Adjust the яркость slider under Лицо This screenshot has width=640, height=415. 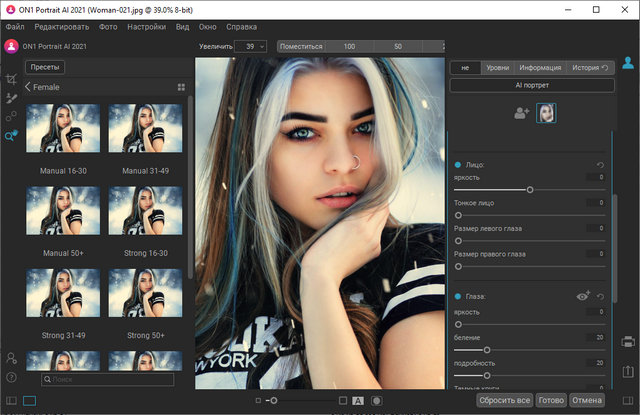[x=529, y=189]
